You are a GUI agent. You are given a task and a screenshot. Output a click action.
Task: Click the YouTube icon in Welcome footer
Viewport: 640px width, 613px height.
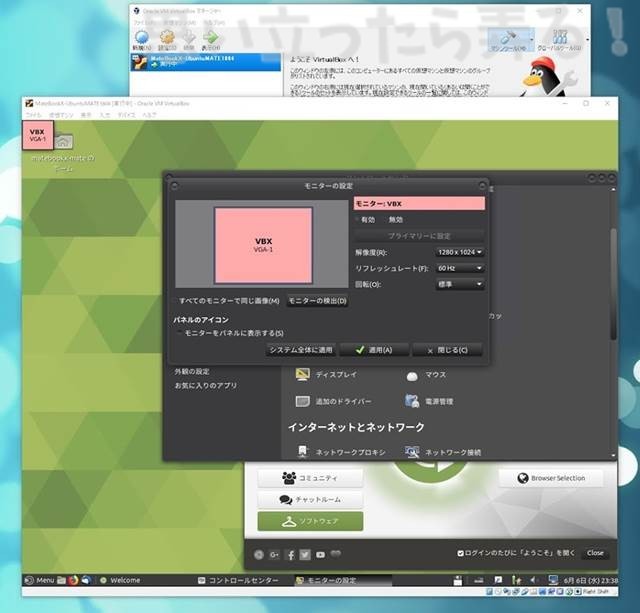pyautogui.click(x=320, y=554)
